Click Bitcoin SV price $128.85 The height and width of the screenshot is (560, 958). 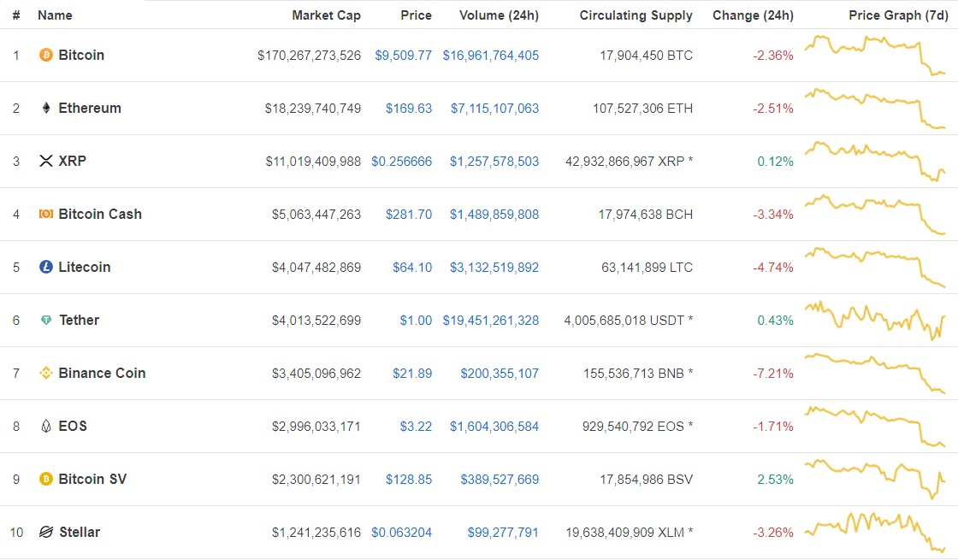click(x=409, y=480)
